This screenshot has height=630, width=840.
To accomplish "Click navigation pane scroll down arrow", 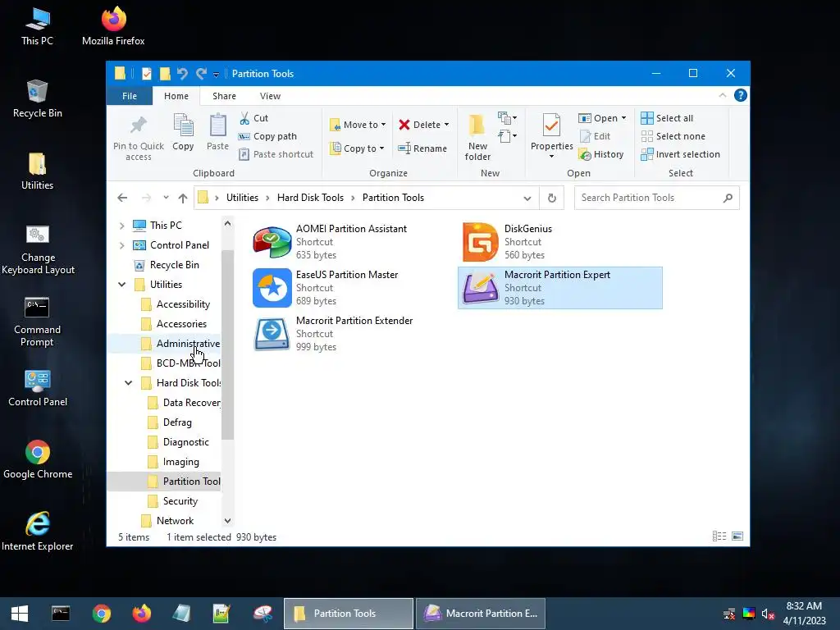I will point(228,521).
